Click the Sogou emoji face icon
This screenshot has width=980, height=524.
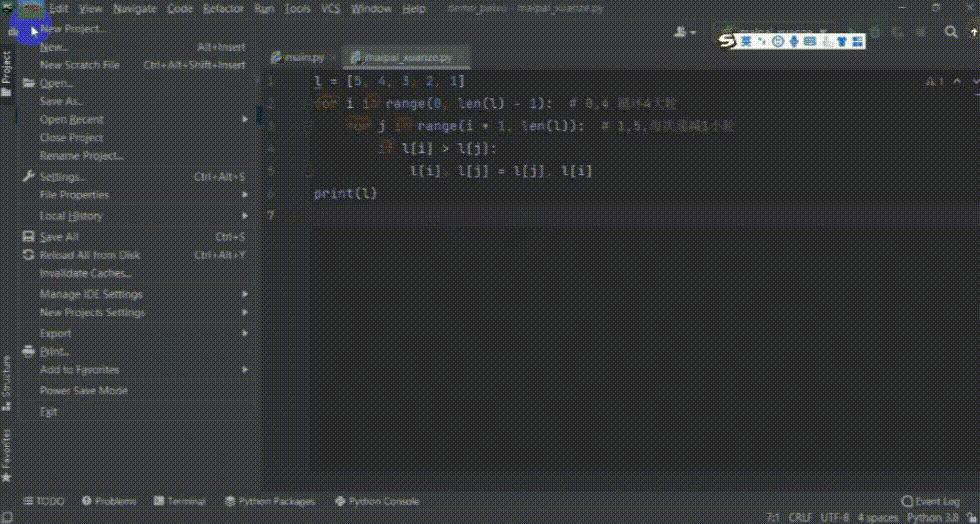[x=778, y=42]
